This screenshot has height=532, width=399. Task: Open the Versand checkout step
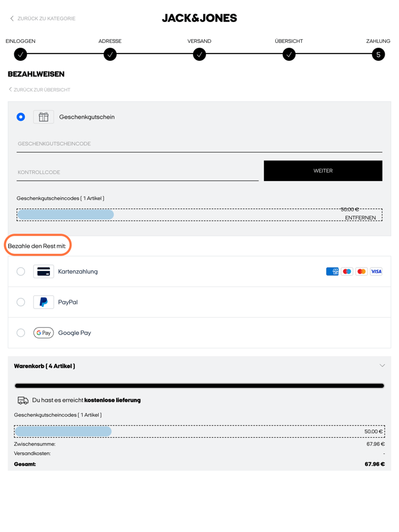tap(199, 54)
